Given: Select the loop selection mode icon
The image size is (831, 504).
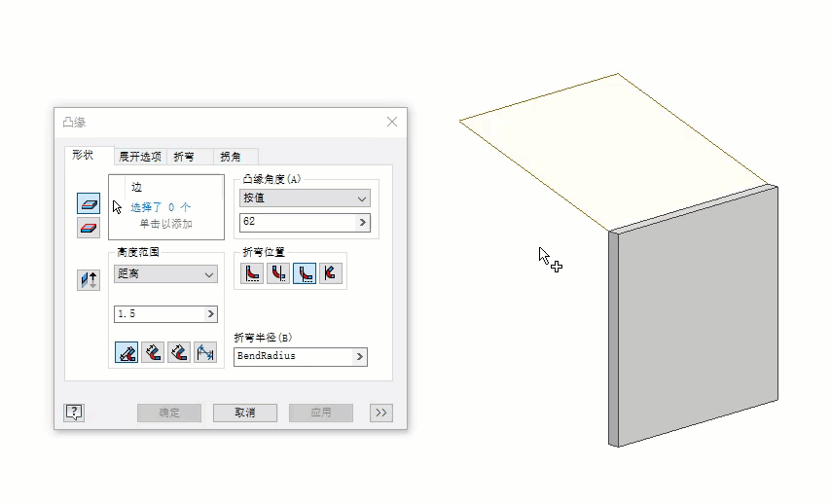Looking at the screenshot, I should coord(89,228).
